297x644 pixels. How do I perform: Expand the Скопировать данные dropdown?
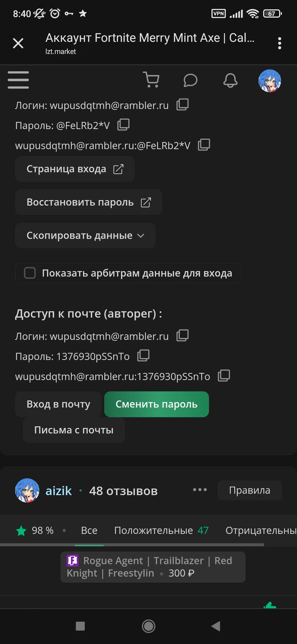pos(85,236)
